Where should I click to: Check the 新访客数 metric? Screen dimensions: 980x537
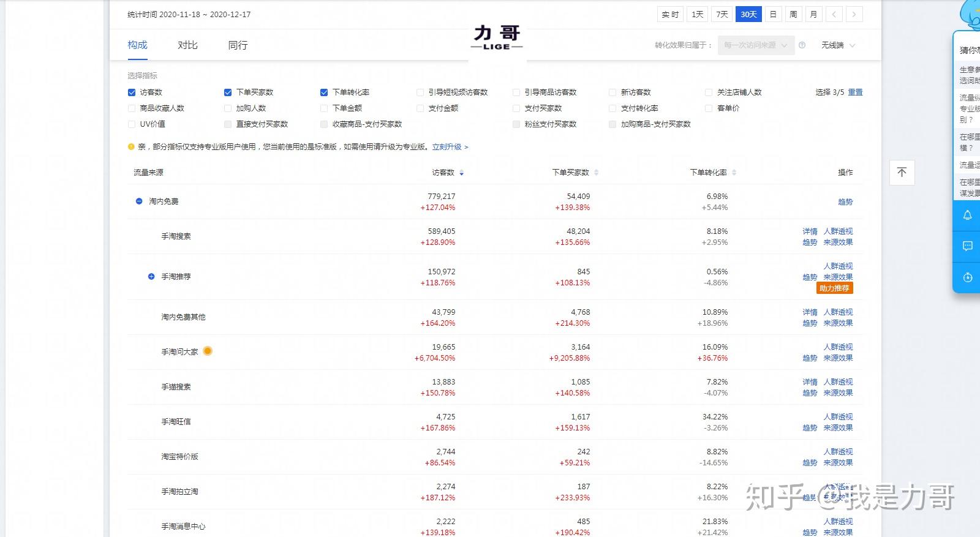(612, 92)
